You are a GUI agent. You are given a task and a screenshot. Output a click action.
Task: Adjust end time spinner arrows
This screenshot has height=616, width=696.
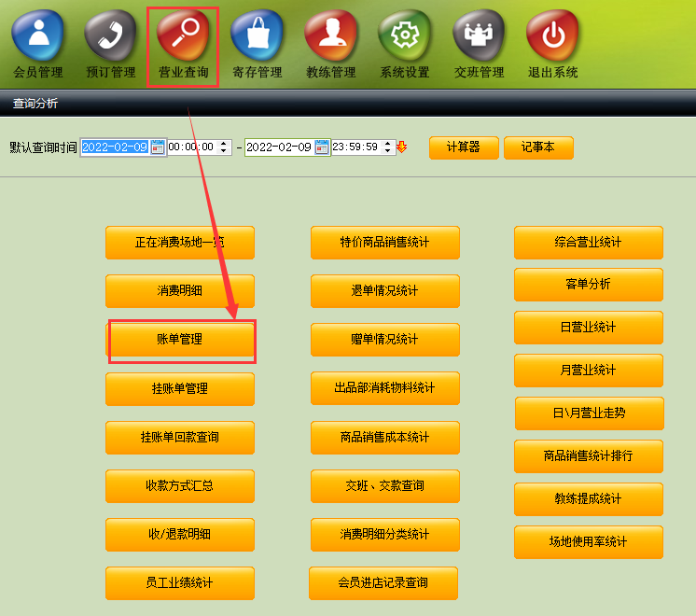coord(388,147)
